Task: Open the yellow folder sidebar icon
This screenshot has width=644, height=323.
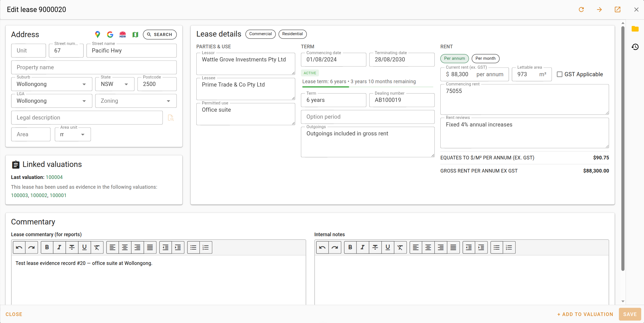Action: (x=635, y=29)
